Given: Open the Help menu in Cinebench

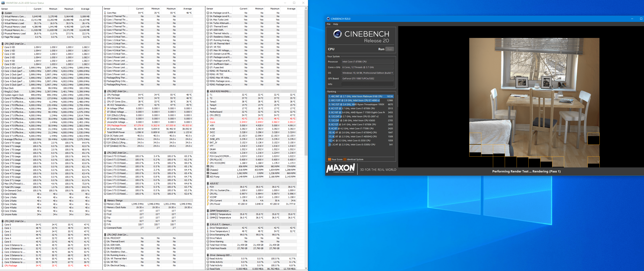Looking at the screenshot, I should [335, 24].
